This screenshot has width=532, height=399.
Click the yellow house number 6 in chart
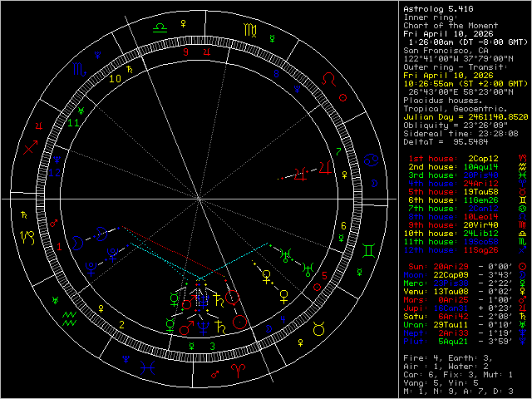pyautogui.click(x=343, y=226)
